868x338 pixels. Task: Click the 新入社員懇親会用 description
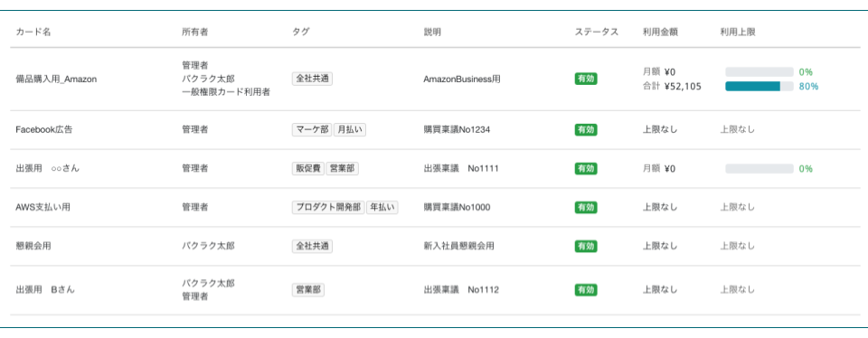pos(459,246)
